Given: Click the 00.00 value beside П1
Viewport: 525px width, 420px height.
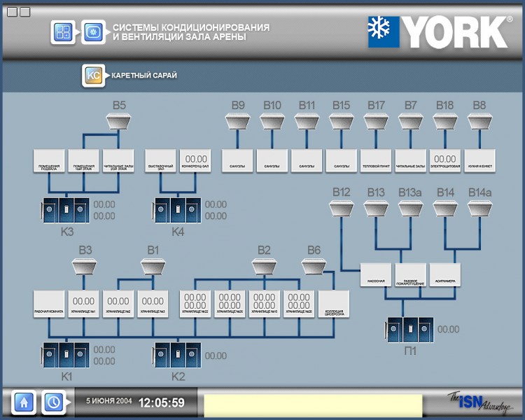Looking at the screenshot, I should (x=448, y=330).
